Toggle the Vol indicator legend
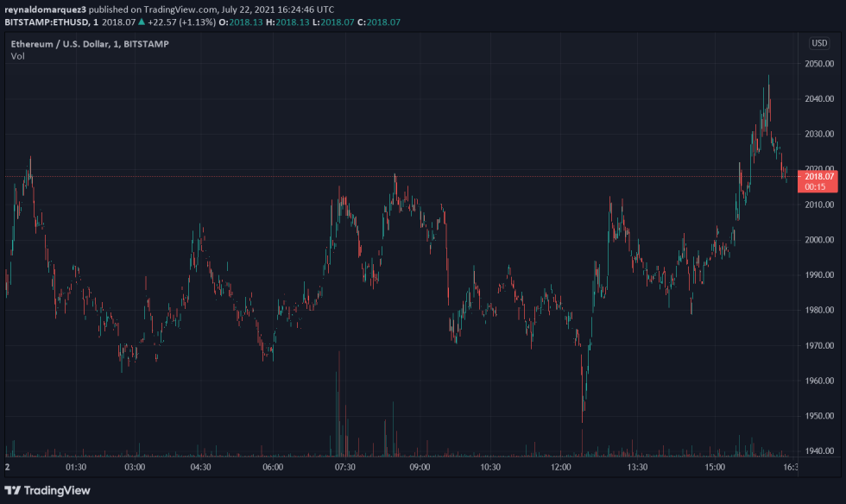Screen dimensions: 846x504 coord(19,55)
